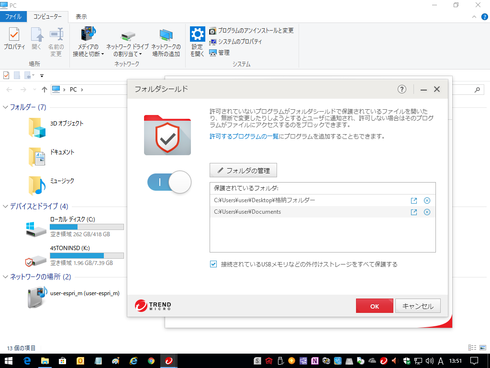The image size is (490, 368).
Task: Switch to the コンピューター ribbon tab
Action: tap(47, 16)
